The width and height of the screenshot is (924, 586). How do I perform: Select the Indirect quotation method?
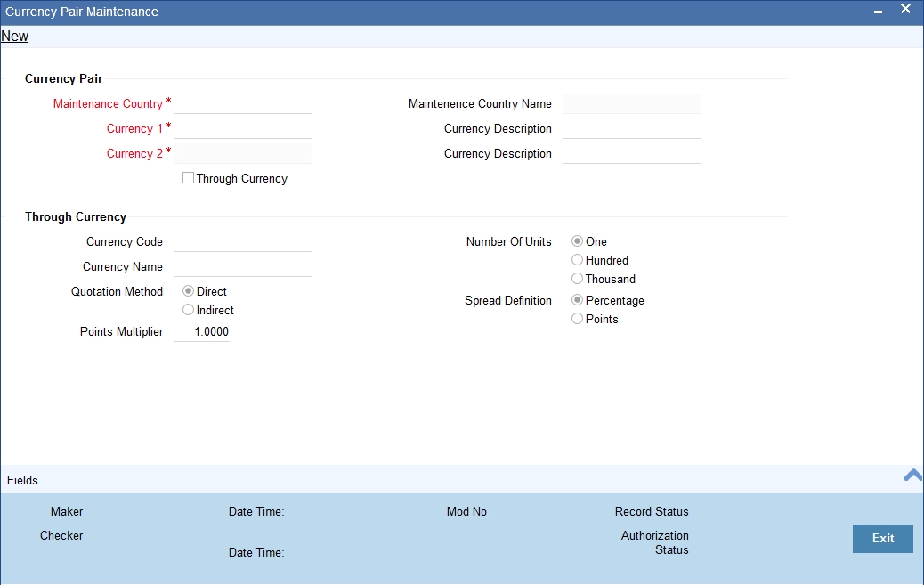[188, 310]
